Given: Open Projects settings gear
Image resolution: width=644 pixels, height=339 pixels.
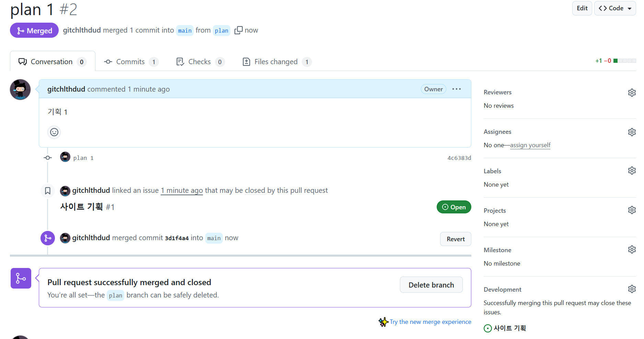Looking at the screenshot, I should (632, 210).
